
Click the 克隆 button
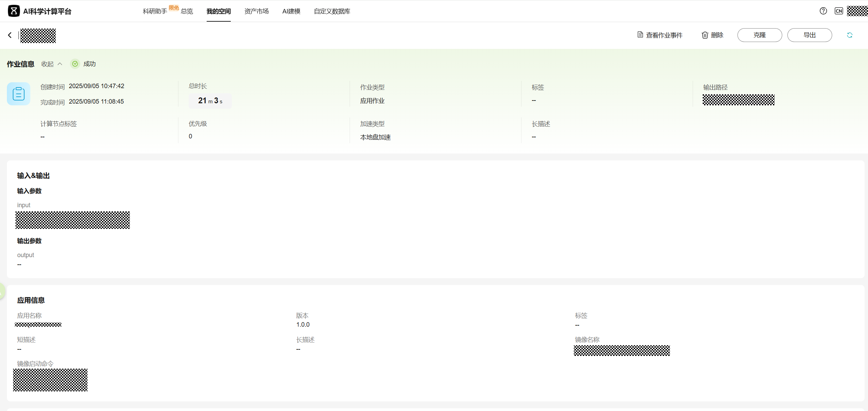coord(759,35)
